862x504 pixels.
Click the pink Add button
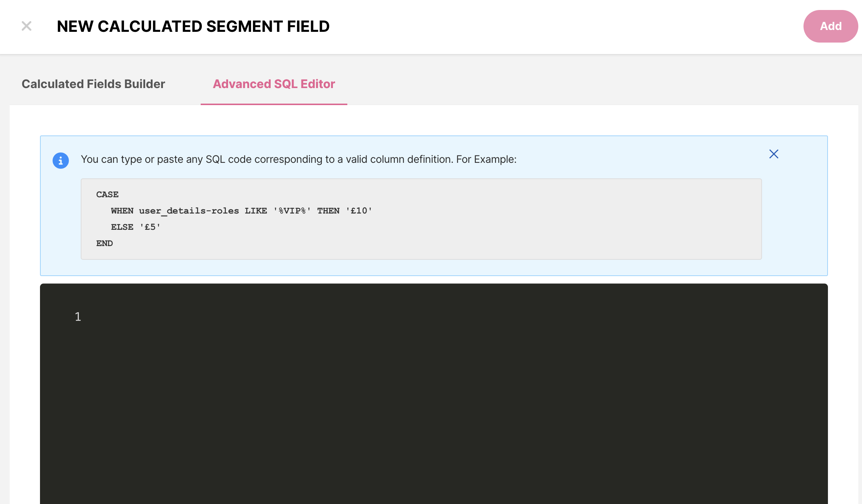pyautogui.click(x=830, y=26)
